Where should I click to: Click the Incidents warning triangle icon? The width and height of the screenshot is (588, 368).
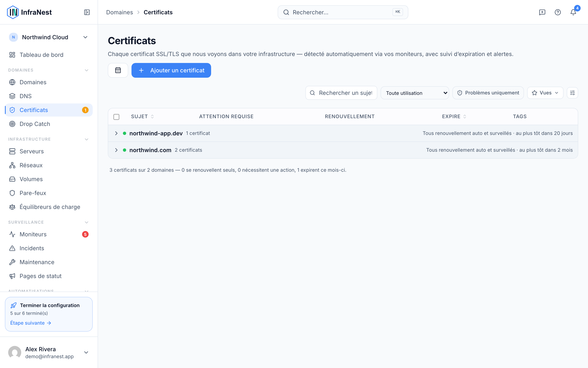point(12,248)
